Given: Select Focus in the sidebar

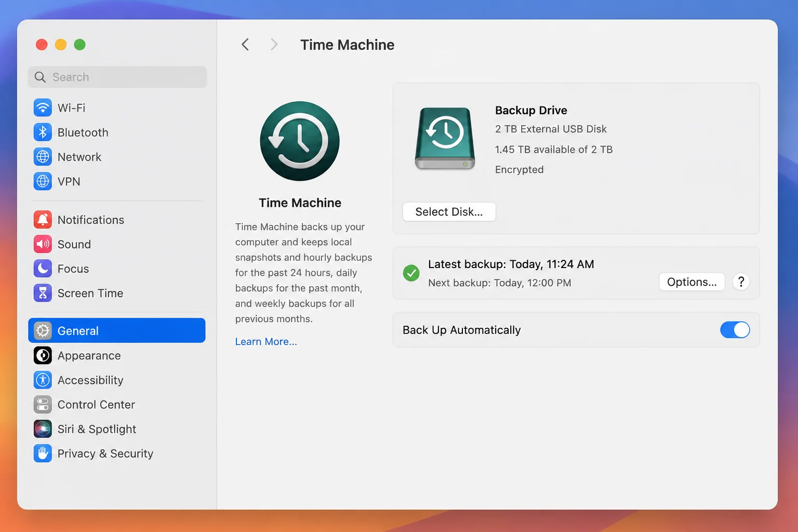Looking at the screenshot, I should point(117,269).
